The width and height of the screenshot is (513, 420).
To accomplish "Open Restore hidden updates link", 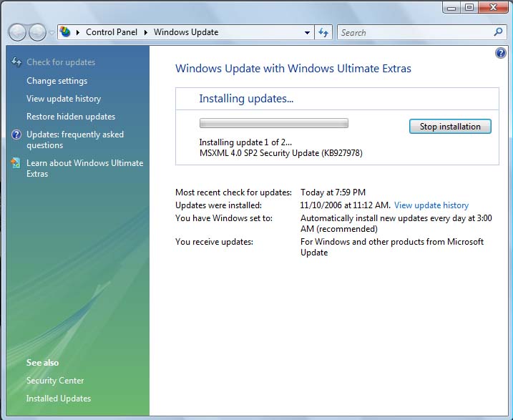I will 70,117.
